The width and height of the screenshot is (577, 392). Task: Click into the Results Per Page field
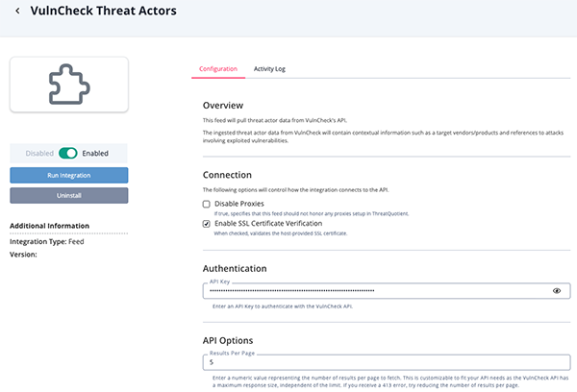pyautogui.click(x=385, y=362)
